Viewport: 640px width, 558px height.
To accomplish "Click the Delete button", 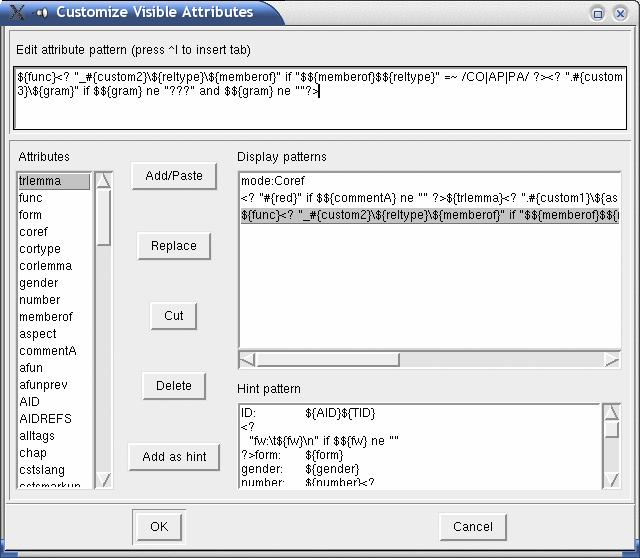I will point(174,386).
